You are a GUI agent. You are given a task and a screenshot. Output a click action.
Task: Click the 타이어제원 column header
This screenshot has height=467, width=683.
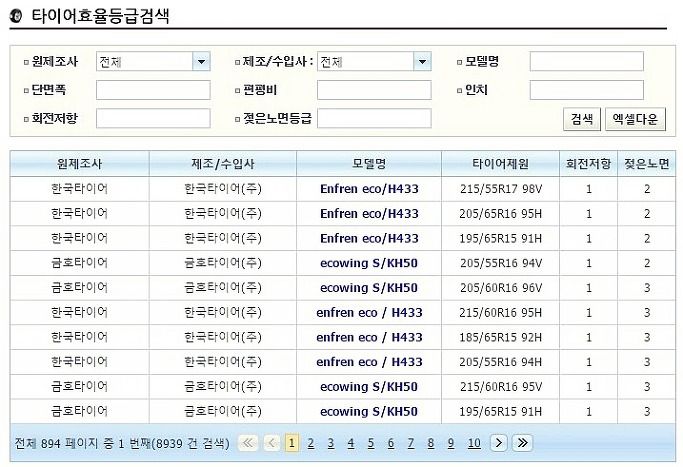[x=500, y=164]
